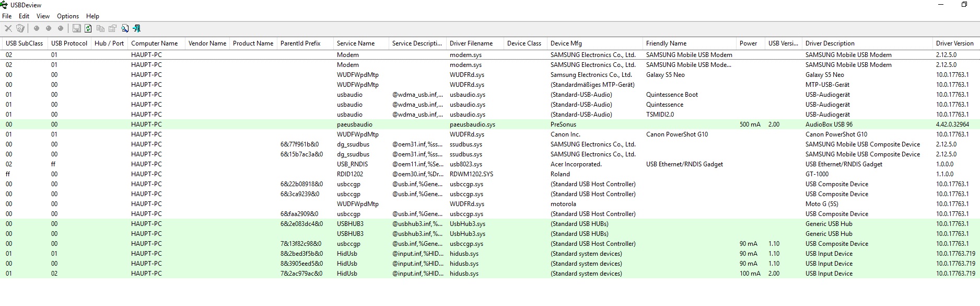The image size is (980, 306).
Task: Sort by Service Name column header
Action: [x=356, y=43]
